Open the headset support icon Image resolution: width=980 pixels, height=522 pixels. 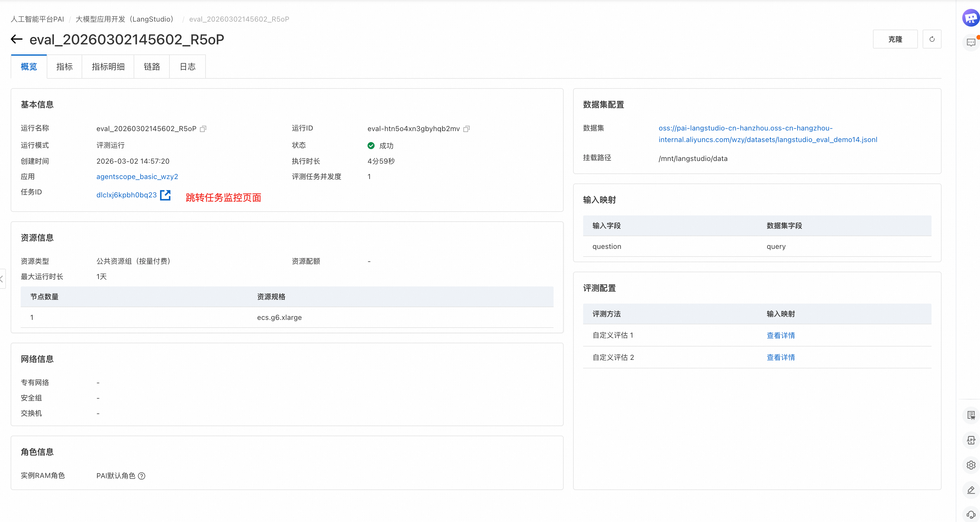[x=971, y=514]
